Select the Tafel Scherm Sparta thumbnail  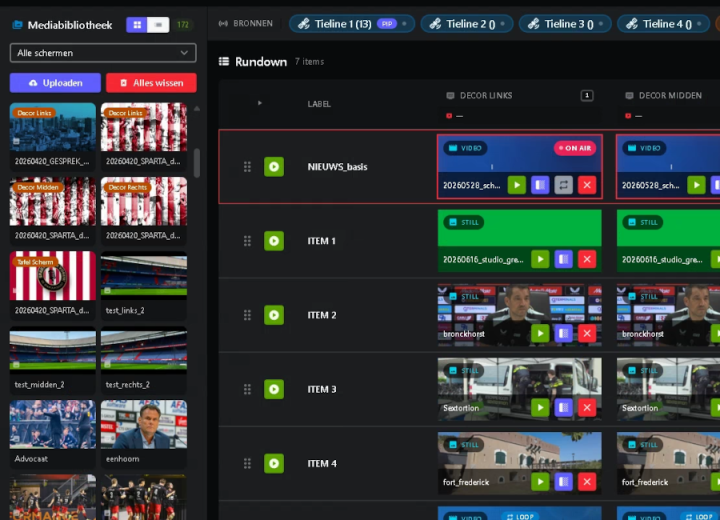[x=52, y=284]
